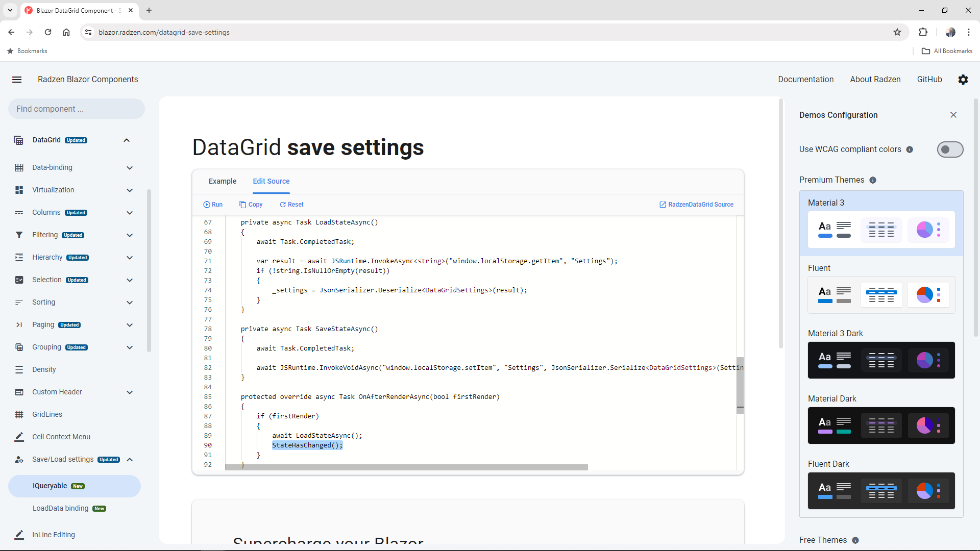The width and height of the screenshot is (980, 551).
Task: Run the edited source code
Action: pos(213,205)
